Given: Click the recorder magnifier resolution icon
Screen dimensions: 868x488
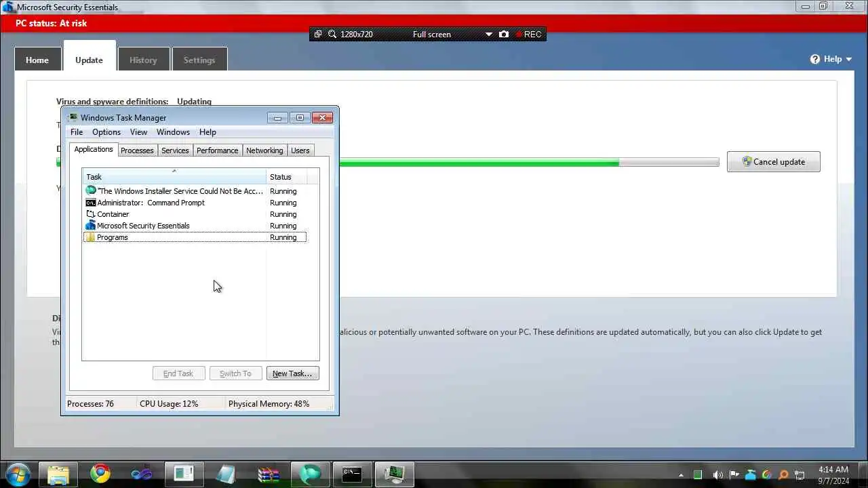Looking at the screenshot, I should [x=332, y=34].
